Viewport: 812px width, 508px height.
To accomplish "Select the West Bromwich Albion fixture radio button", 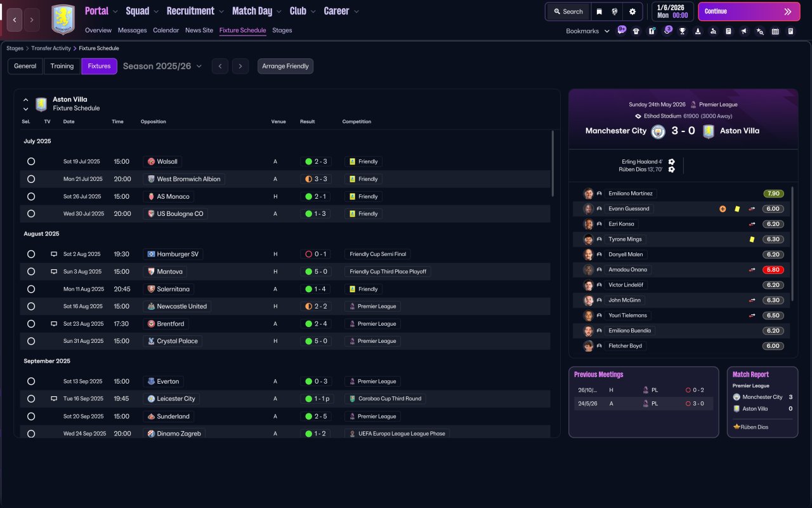I will click(x=31, y=179).
